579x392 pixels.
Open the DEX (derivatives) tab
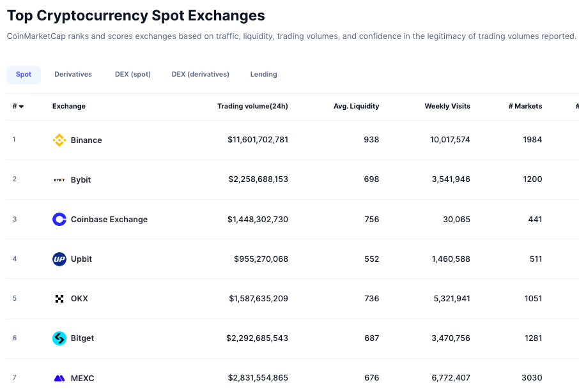coord(201,75)
